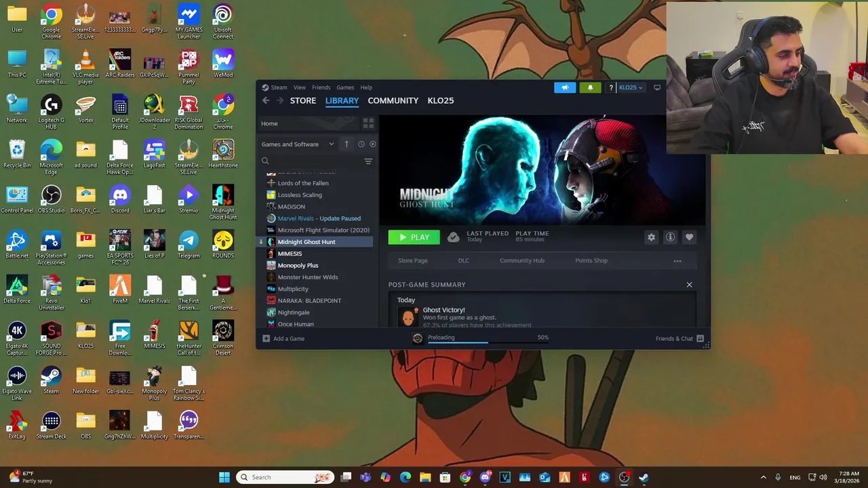Open Discord desktop shortcut
This screenshot has width=868, height=488.
coord(120,199)
